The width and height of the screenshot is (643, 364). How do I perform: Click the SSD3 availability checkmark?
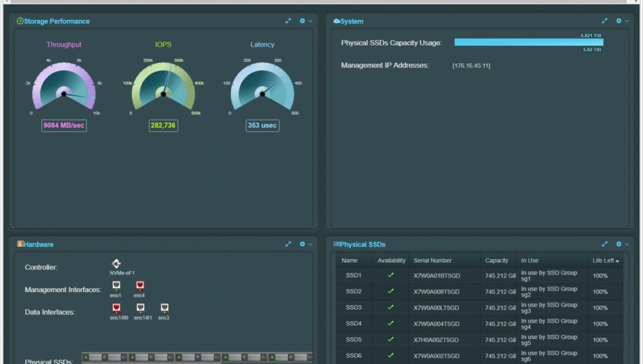[x=390, y=307]
